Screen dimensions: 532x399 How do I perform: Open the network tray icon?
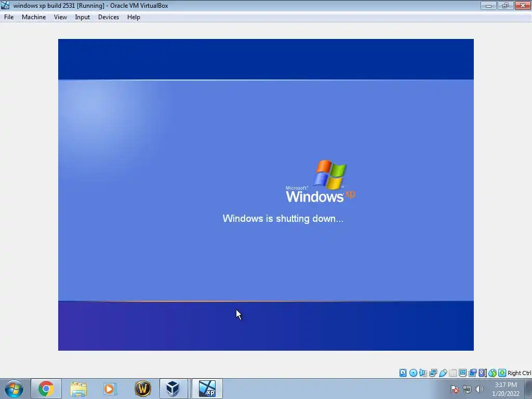coord(467,389)
